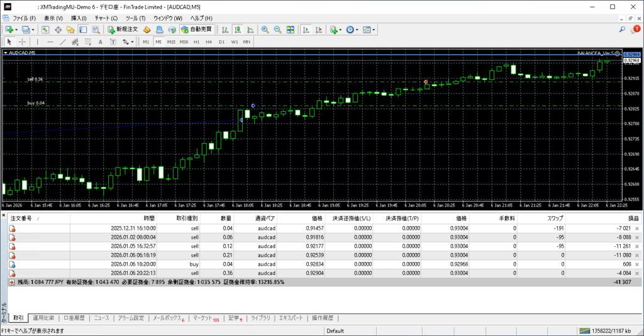Viewport: 644px width, 336px height.
Task: Select the Fibonacci retracement tool
Action: click(88, 42)
